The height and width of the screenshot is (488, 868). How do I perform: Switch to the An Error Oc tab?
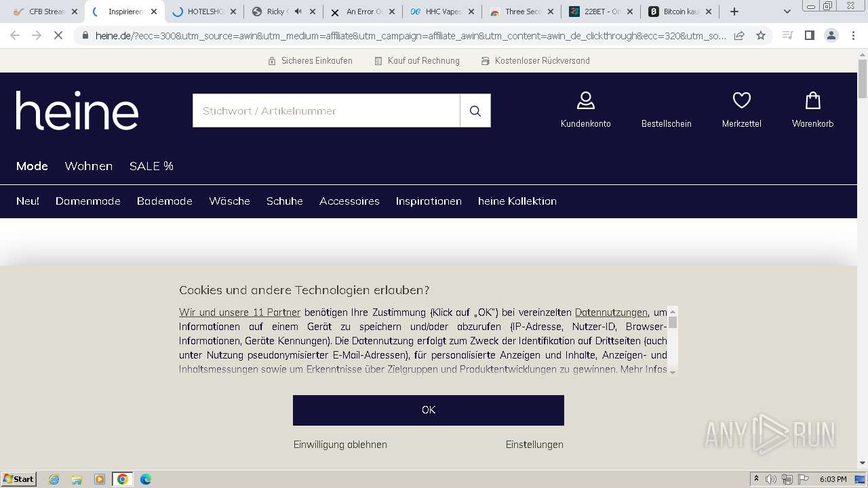pyautogui.click(x=363, y=12)
